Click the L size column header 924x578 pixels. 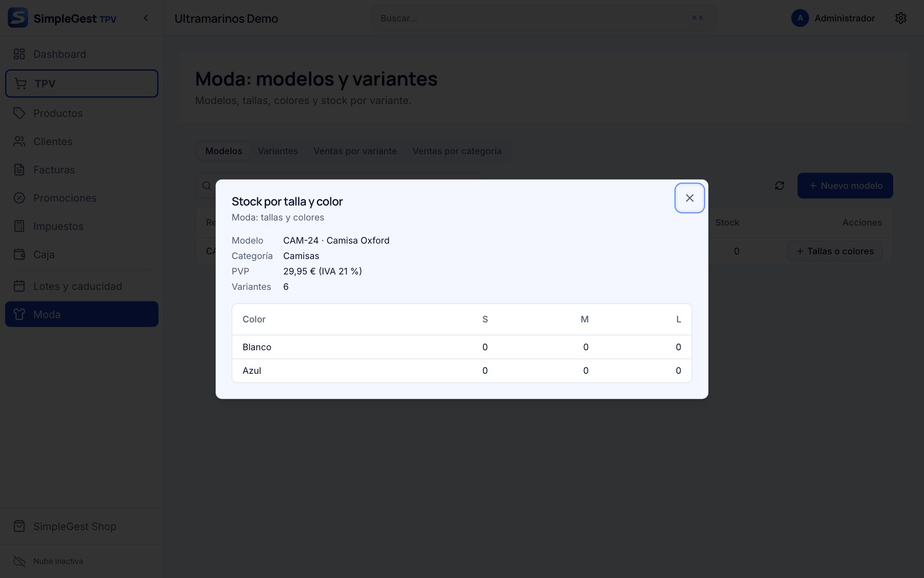[678, 319]
